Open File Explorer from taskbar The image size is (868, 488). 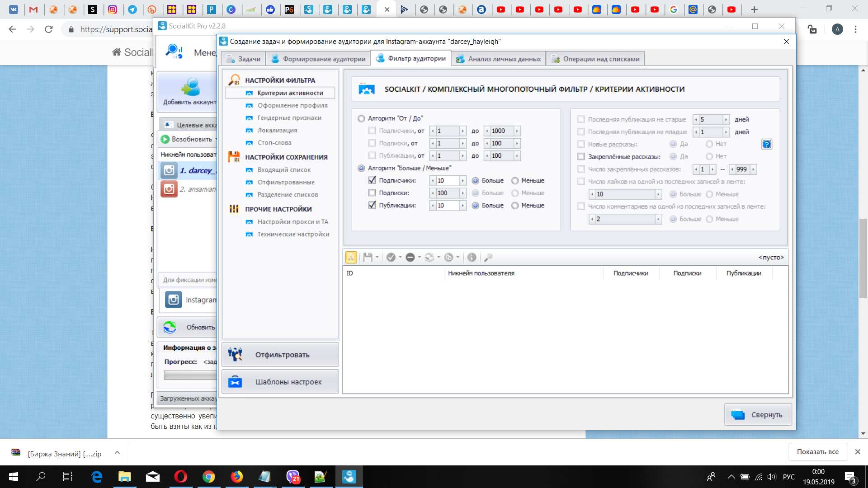coord(124,476)
